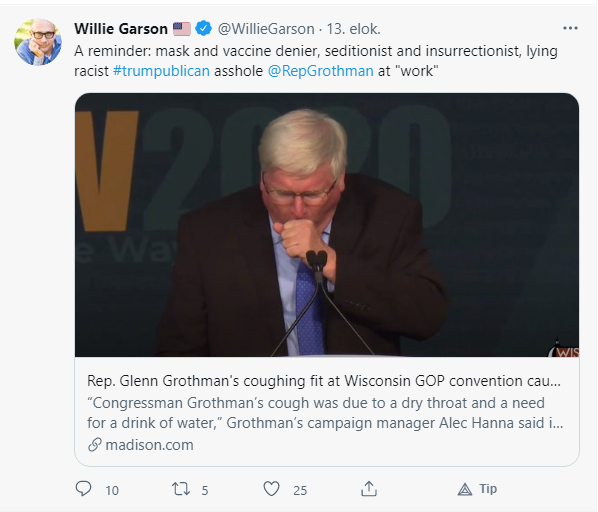The width and height of the screenshot is (598, 512).
Task: Open the #trumpublican hashtag link
Action: (x=161, y=71)
